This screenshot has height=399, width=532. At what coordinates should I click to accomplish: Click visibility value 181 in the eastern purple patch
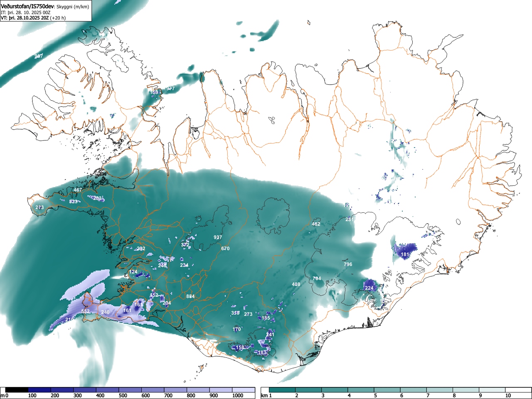pos(405,254)
